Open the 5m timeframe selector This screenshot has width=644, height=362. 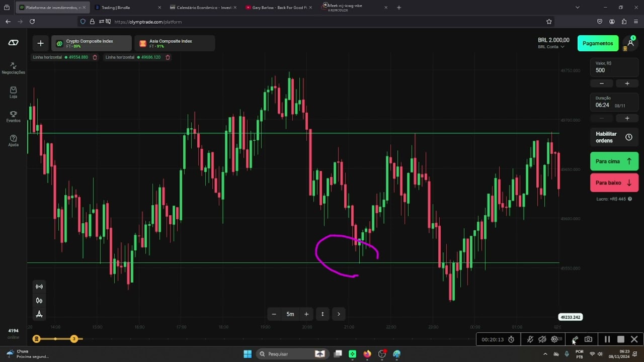[290, 314]
